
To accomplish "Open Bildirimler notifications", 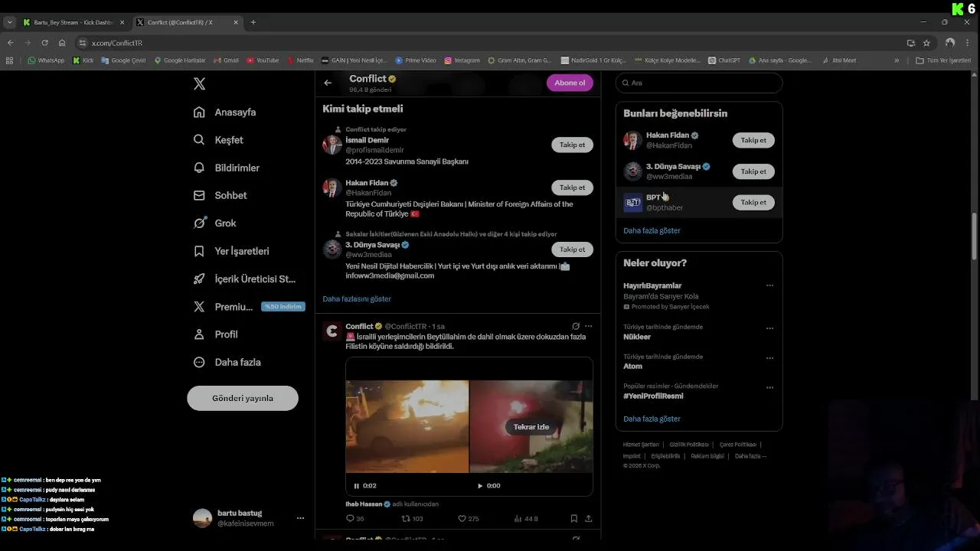I will (226, 168).
